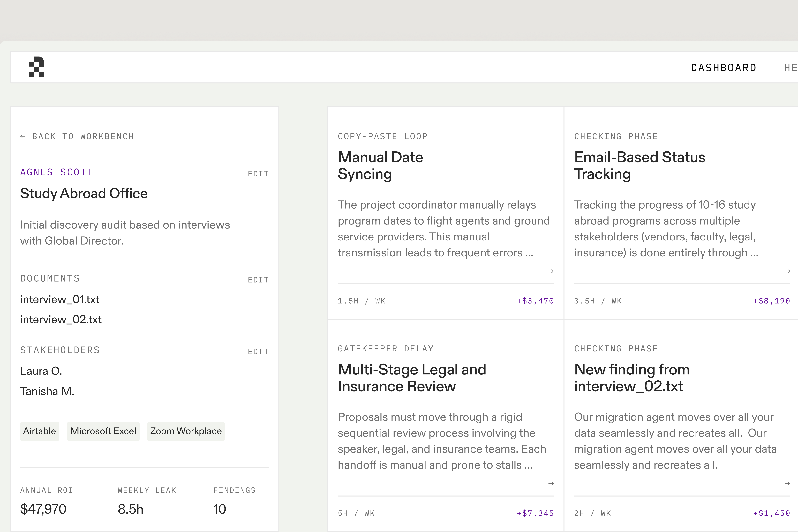The height and width of the screenshot is (532, 798).
Task: Open Multi-Stage Legal and Insurance Review title
Action: coord(412,378)
